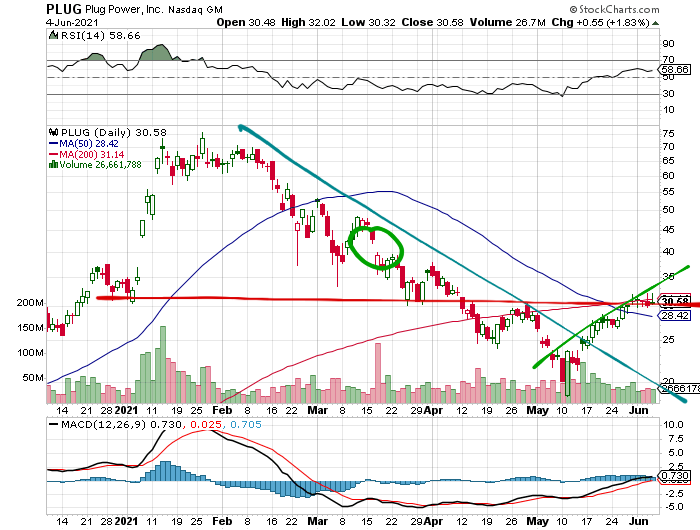Click the 150M volume axis label

30,328
